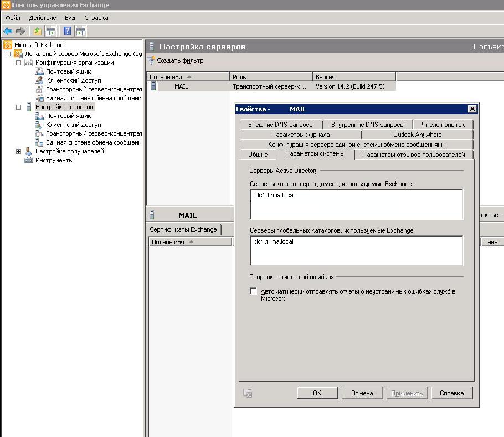Confirm dialog with the OK button
The width and height of the screenshot is (504, 437).
317,393
